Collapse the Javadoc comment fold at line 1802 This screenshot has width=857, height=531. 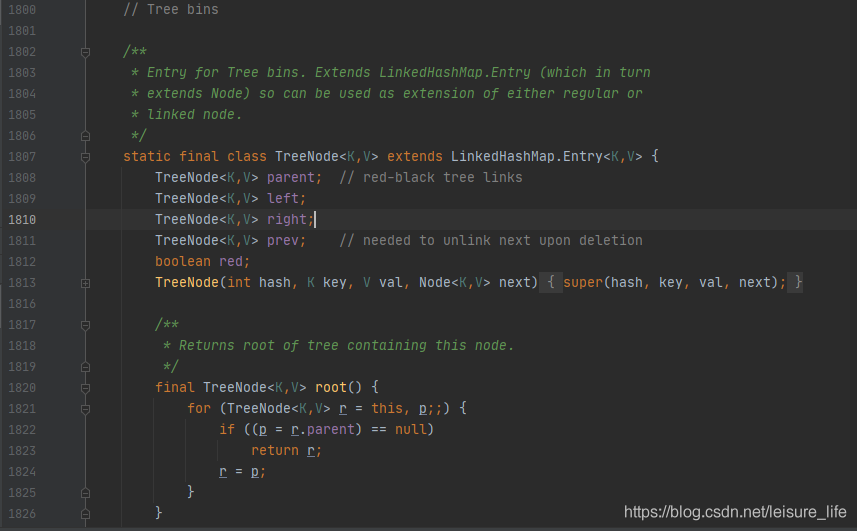click(x=85, y=52)
